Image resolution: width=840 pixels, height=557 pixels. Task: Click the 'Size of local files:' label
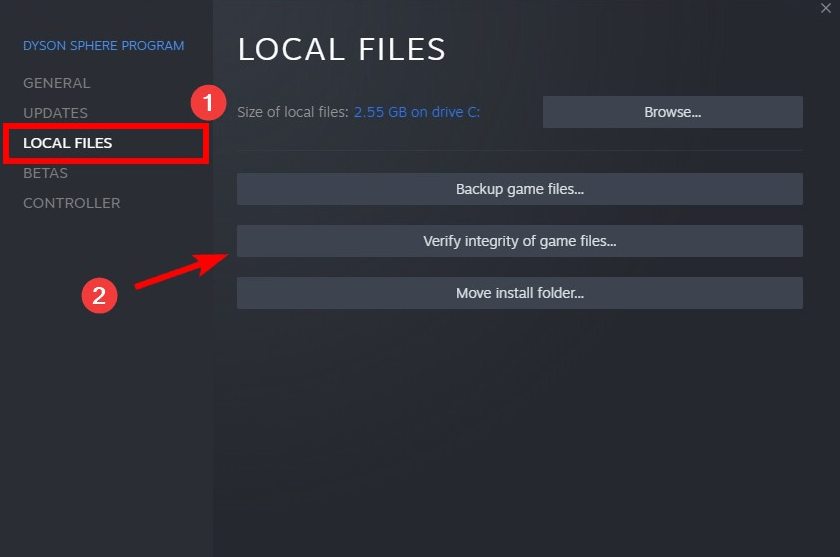click(292, 112)
